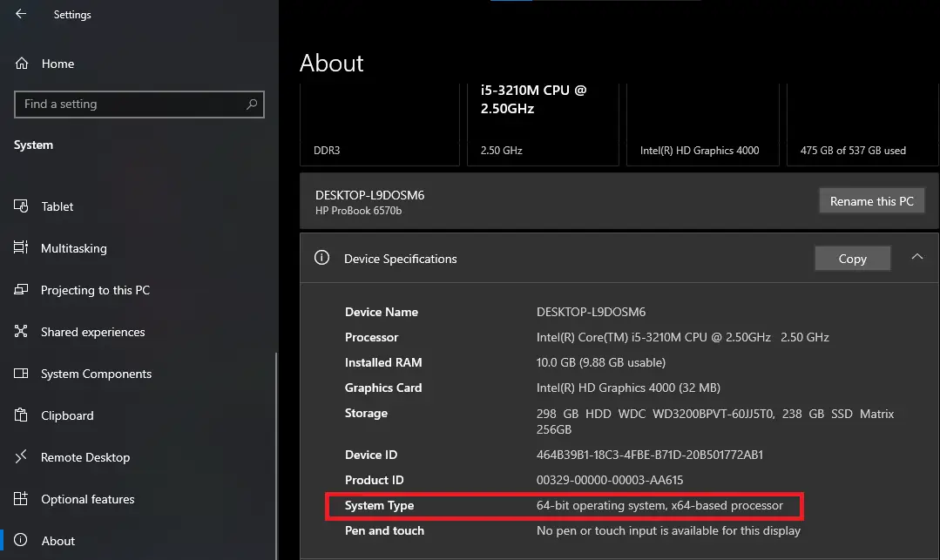The width and height of the screenshot is (940, 560).
Task: Click the Remote Desktop sidebar icon
Action: [x=20, y=457]
